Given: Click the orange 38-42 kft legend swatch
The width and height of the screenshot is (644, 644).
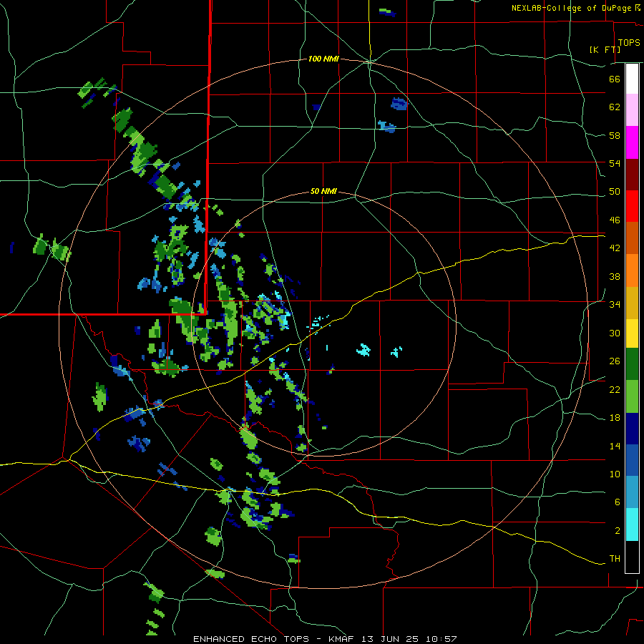Looking at the screenshot, I should pyautogui.click(x=632, y=270).
